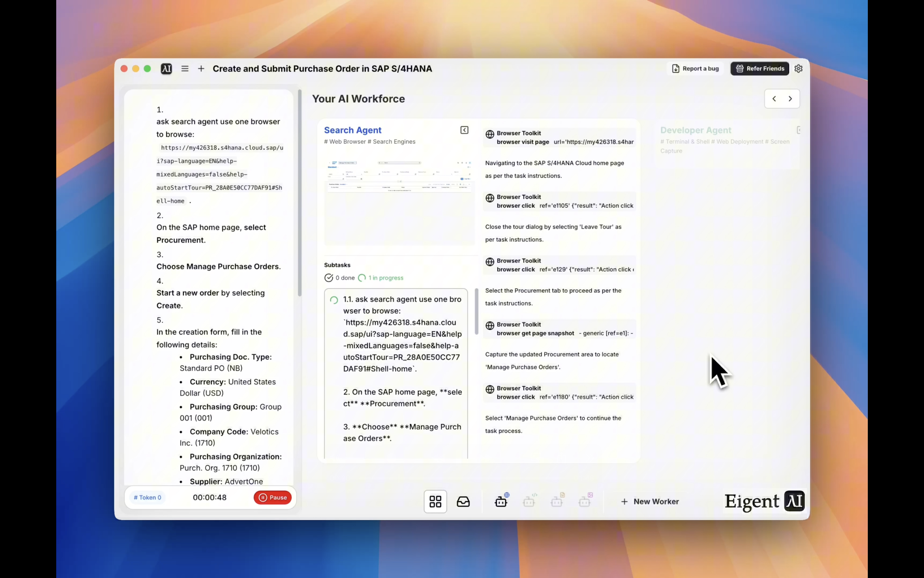The image size is (924, 578).
Task: Select subtask 1.1 card in progress
Action: (396, 373)
